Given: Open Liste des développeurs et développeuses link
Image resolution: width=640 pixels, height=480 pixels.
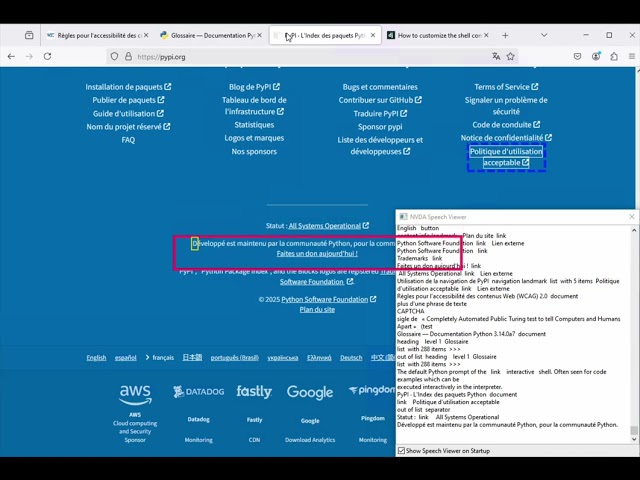Looking at the screenshot, I should (380, 146).
